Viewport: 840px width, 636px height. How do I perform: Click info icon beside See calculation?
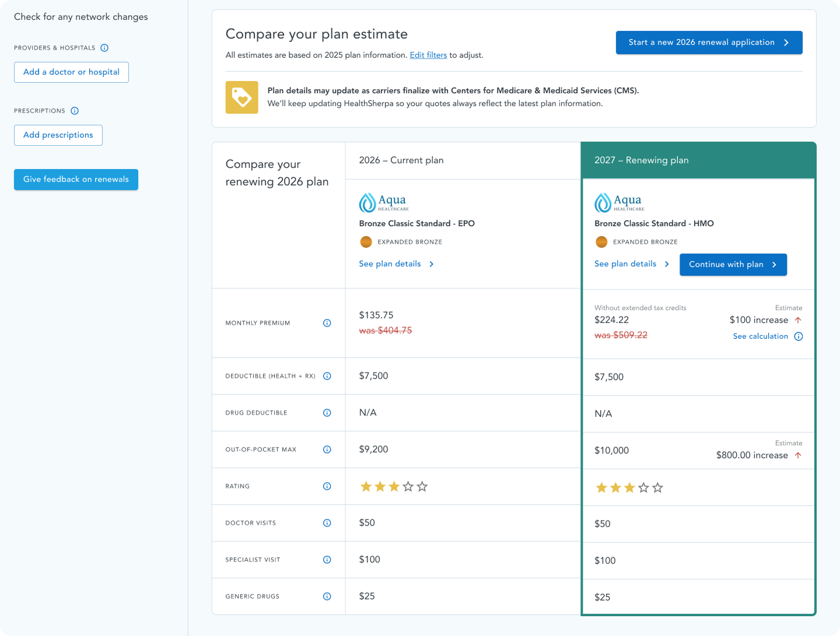[x=799, y=336]
